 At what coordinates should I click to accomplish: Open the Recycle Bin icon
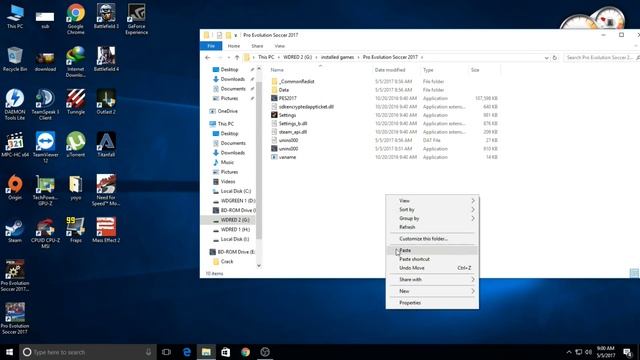click(x=15, y=59)
